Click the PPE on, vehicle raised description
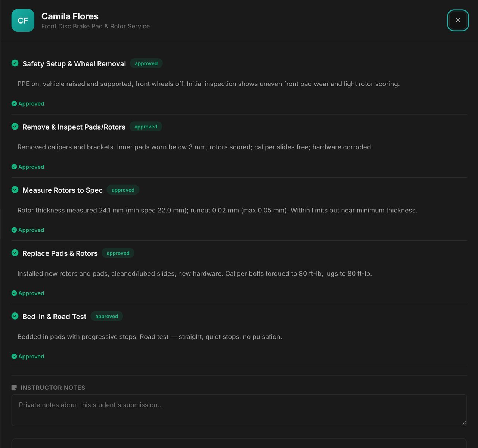The height and width of the screenshot is (448, 478). point(208,84)
